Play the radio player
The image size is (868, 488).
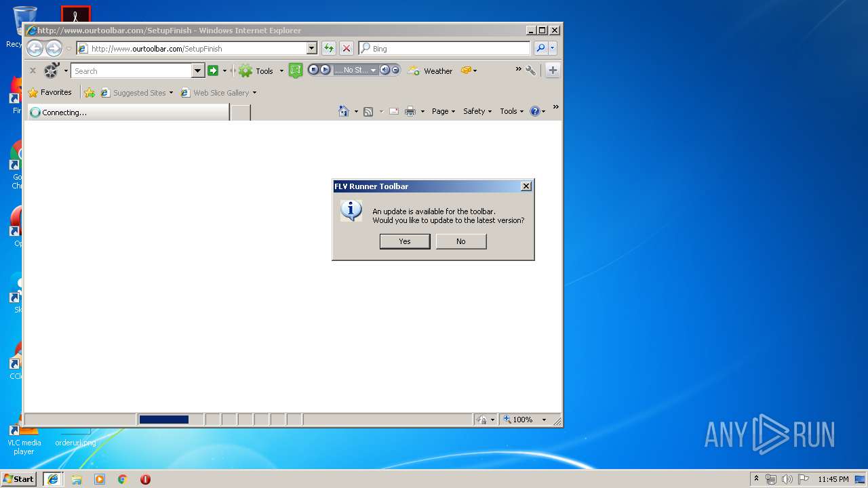coord(325,70)
